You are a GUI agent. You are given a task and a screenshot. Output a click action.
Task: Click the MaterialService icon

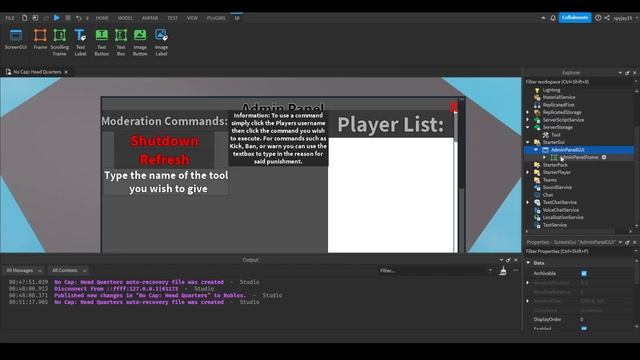pyautogui.click(x=537, y=97)
